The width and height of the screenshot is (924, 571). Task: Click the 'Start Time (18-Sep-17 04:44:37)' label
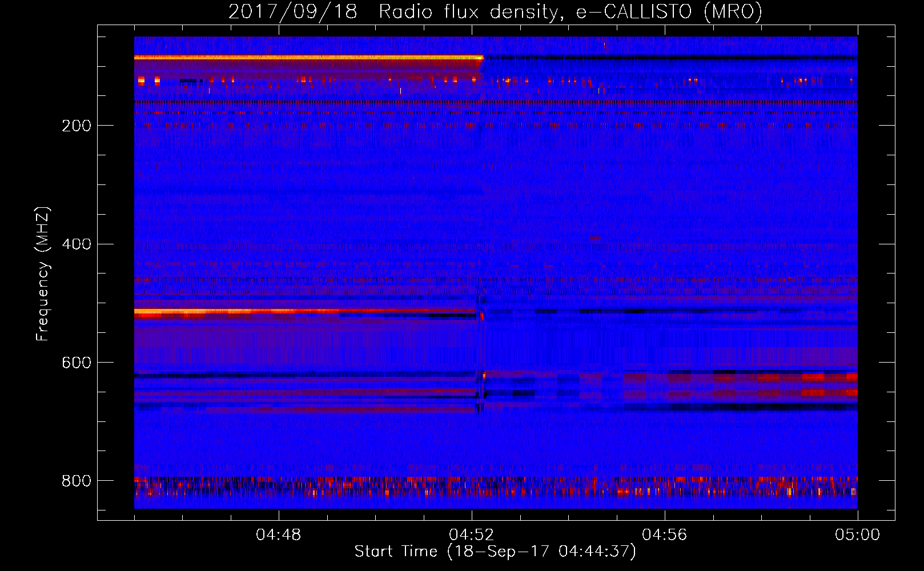(495, 552)
